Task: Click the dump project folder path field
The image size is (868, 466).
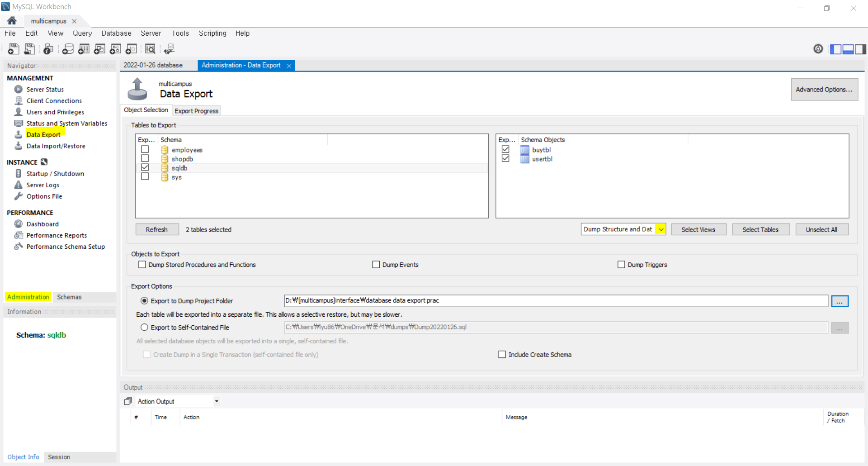Action: (556, 300)
